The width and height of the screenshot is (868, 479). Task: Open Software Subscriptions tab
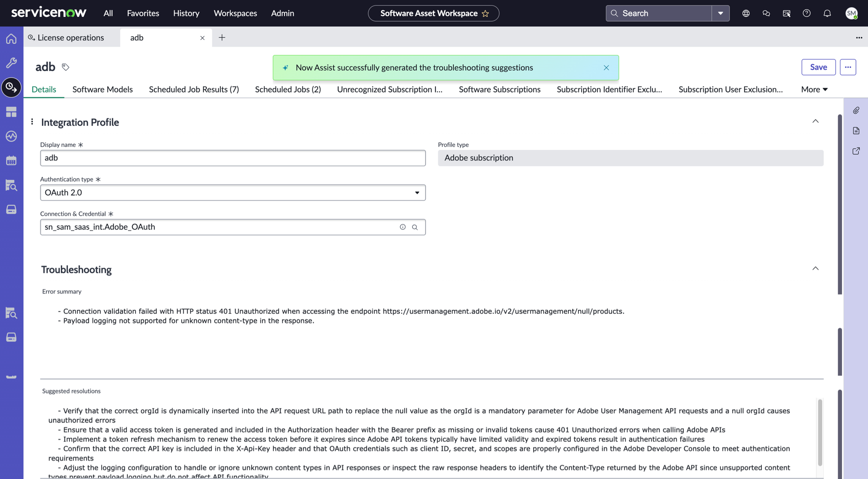pos(500,89)
